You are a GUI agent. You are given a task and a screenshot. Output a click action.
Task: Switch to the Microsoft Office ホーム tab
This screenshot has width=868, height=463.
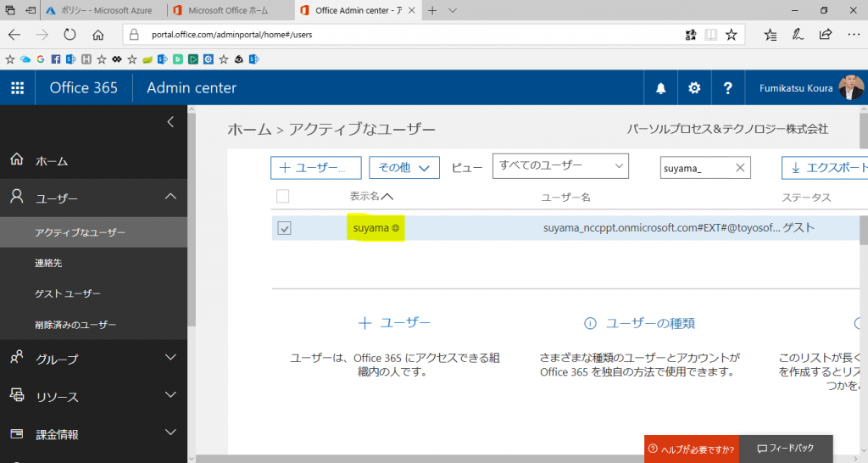(x=231, y=10)
